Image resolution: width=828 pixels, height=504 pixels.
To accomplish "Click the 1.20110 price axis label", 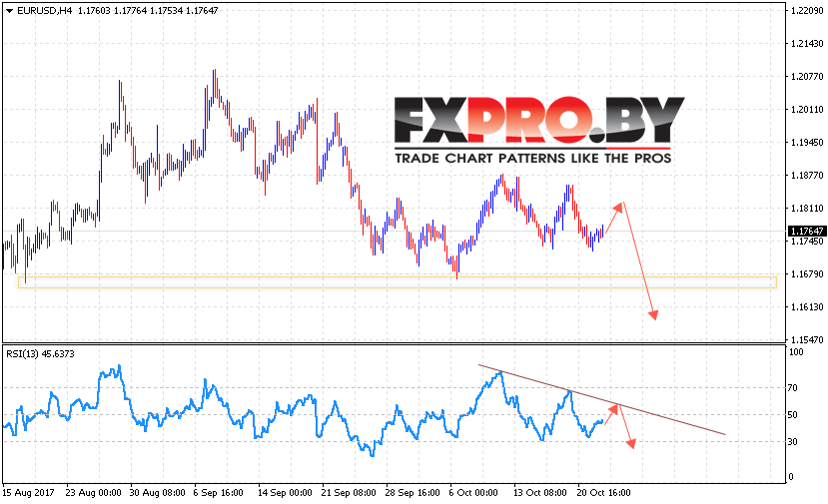I will click(807, 109).
